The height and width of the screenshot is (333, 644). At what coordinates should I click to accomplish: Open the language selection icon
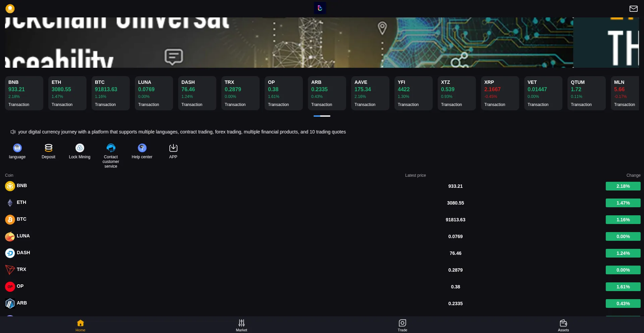click(x=17, y=148)
